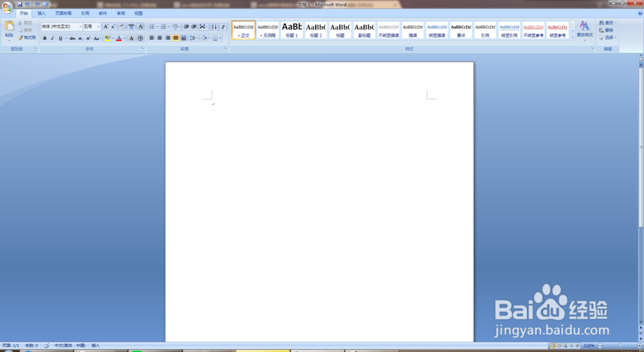Viewport: 644px width, 352px height.
Task: Align text right in paragraph group
Action: pos(167,38)
